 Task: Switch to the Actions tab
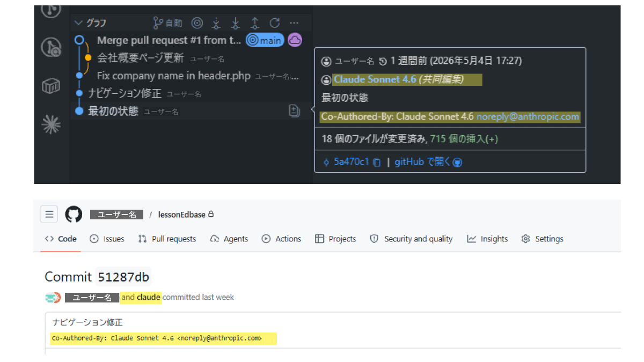[281, 239]
